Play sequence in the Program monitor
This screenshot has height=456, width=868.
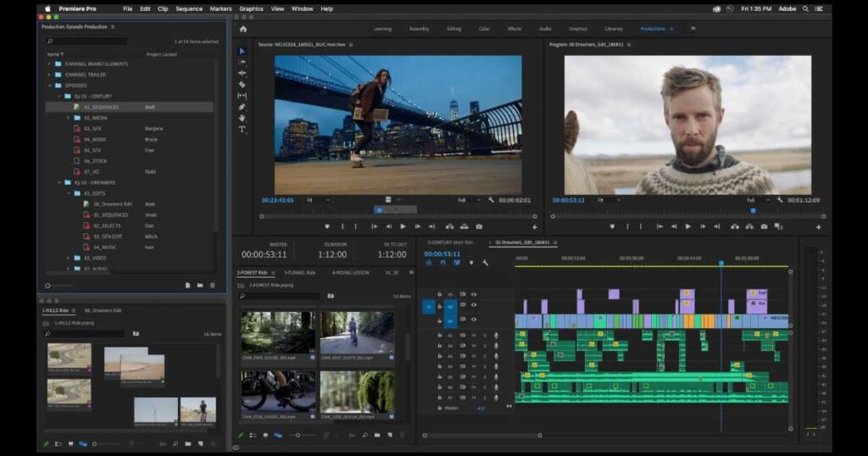pos(688,226)
